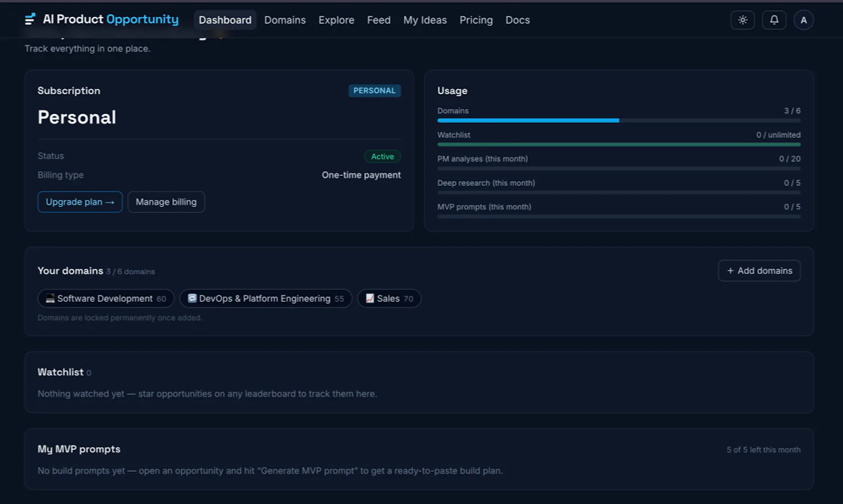Go to Domains in the navigation
Image resolution: width=843 pixels, height=504 pixels.
click(285, 20)
